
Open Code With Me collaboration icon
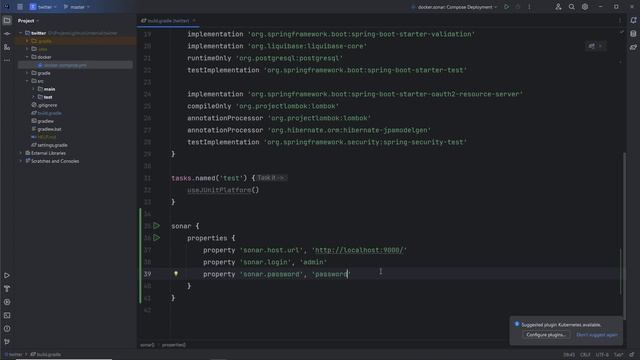pos(558,7)
